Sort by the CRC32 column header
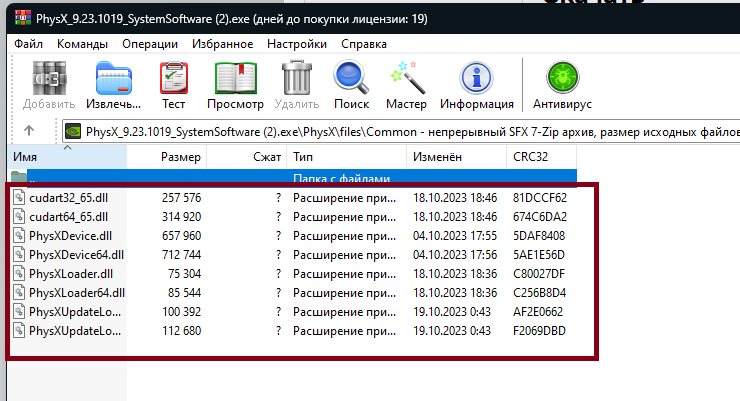This screenshot has height=401, width=740. [541, 157]
